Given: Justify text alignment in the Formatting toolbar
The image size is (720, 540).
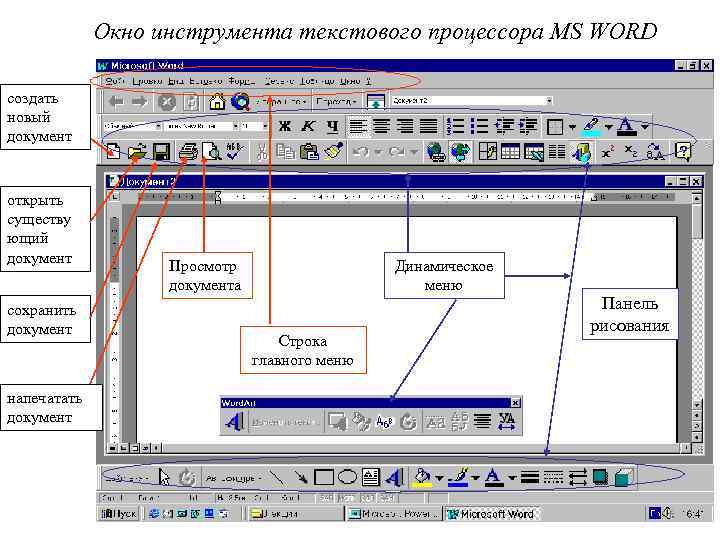Looking at the screenshot, I should tap(428, 126).
